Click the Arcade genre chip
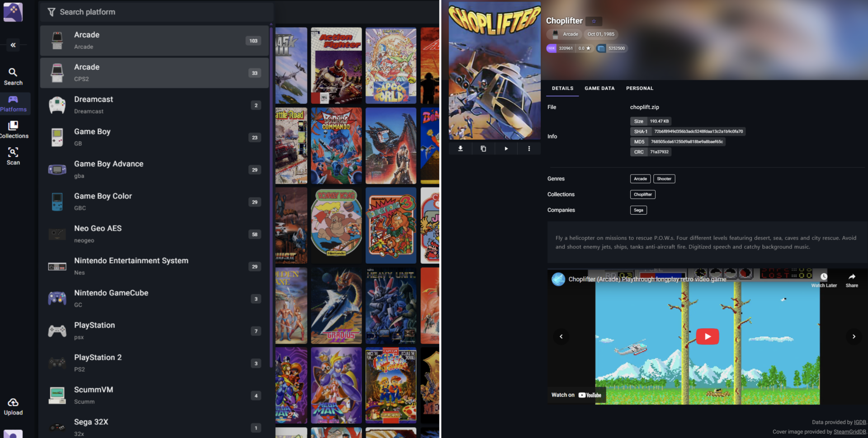The image size is (868, 438). click(641, 179)
